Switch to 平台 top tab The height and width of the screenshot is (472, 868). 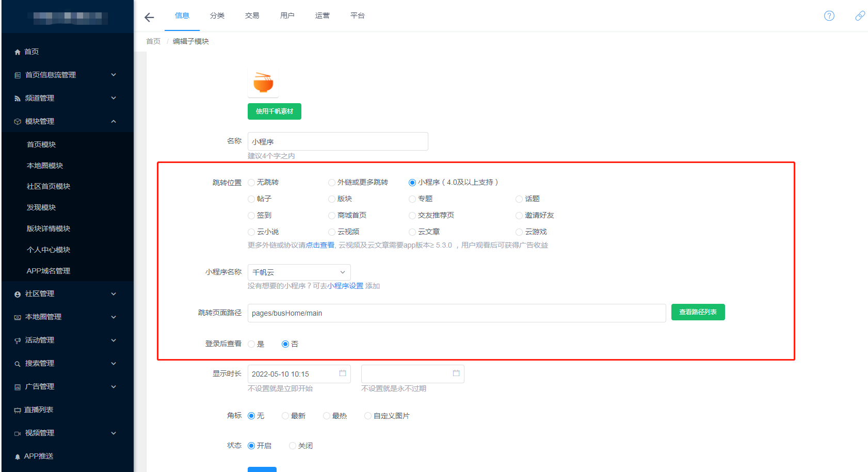pyautogui.click(x=358, y=15)
